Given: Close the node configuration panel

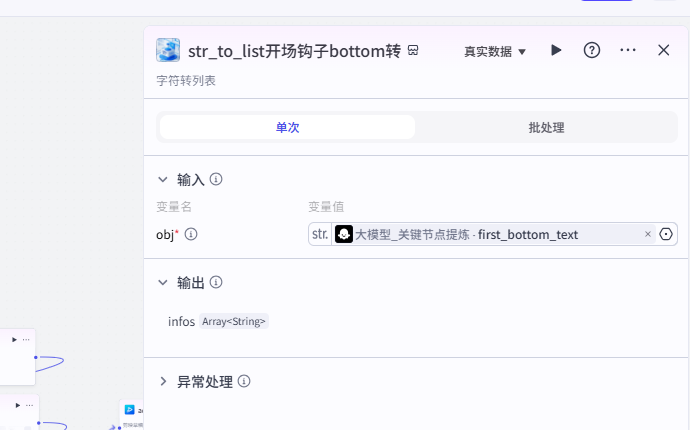Looking at the screenshot, I should click(x=664, y=50).
